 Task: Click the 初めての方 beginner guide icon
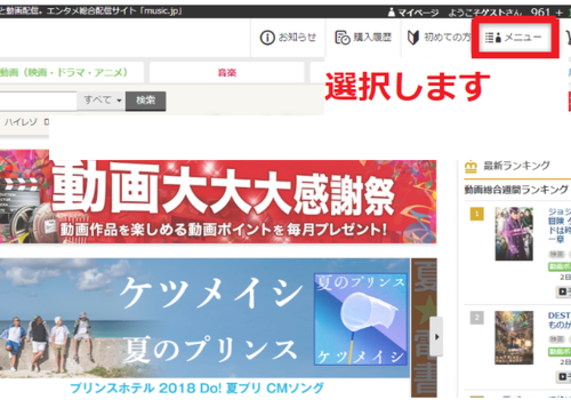413,38
